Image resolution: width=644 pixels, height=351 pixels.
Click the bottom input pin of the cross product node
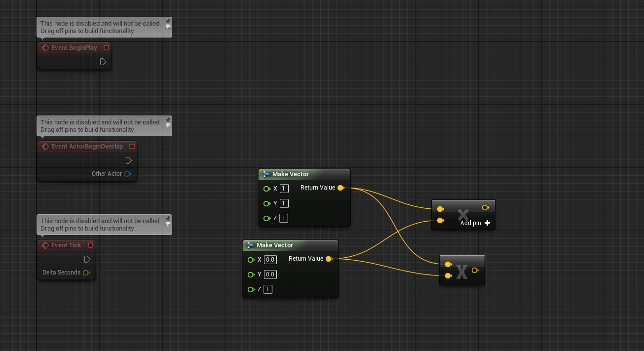pos(448,276)
